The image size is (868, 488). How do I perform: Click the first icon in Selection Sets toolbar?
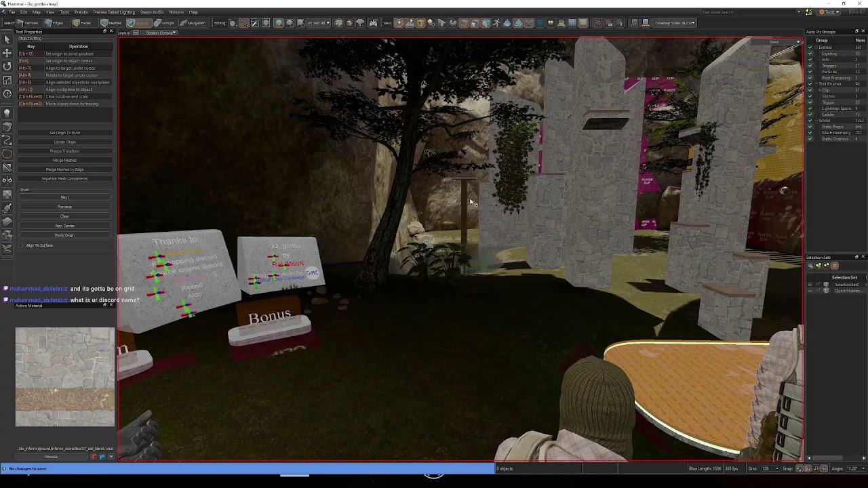pyautogui.click(x=810, y=266)
